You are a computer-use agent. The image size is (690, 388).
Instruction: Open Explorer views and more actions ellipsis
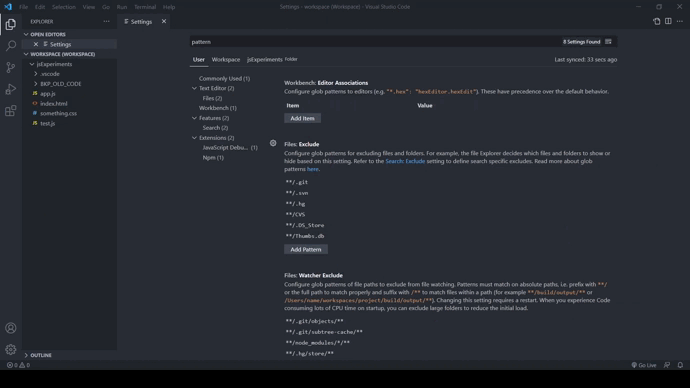click(x=106, y=21)
